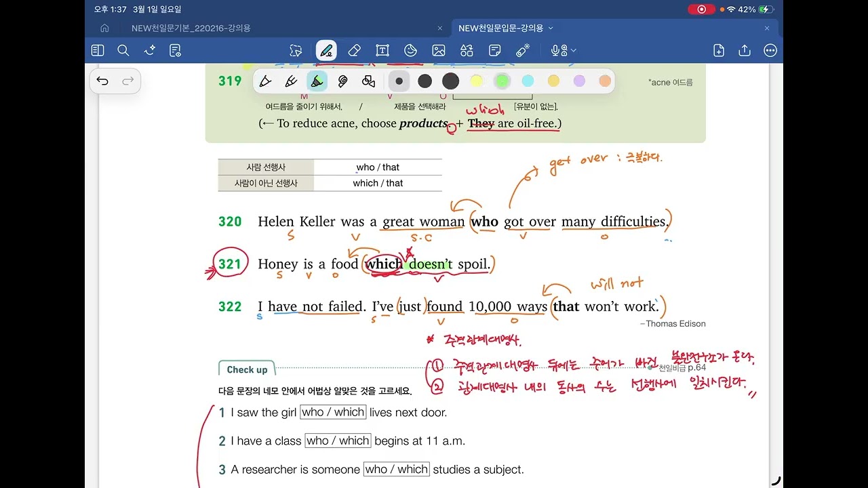The height and width of the screenshot is (488, 868).
Task: Tap sentence number 320
Action: pos(230,222)
